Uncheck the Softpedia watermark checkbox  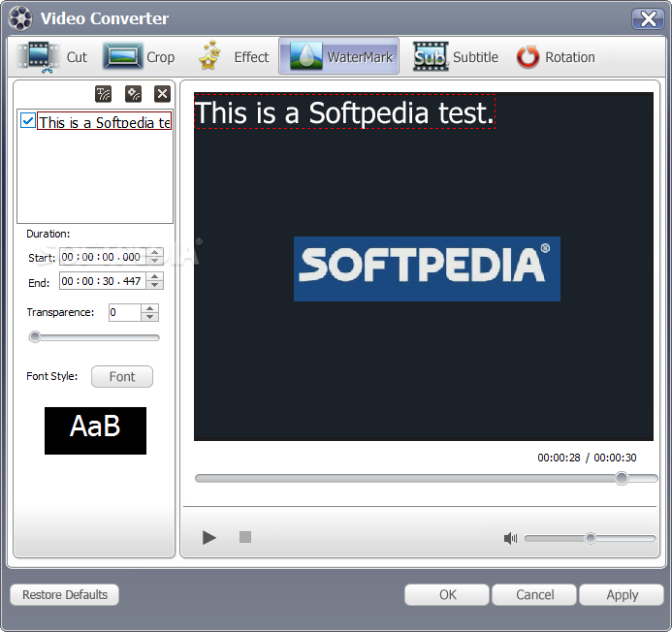[28, 121]
